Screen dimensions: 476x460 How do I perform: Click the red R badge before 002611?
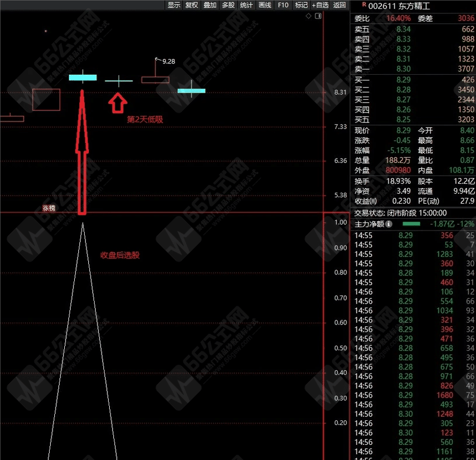(x=356, y=5)
